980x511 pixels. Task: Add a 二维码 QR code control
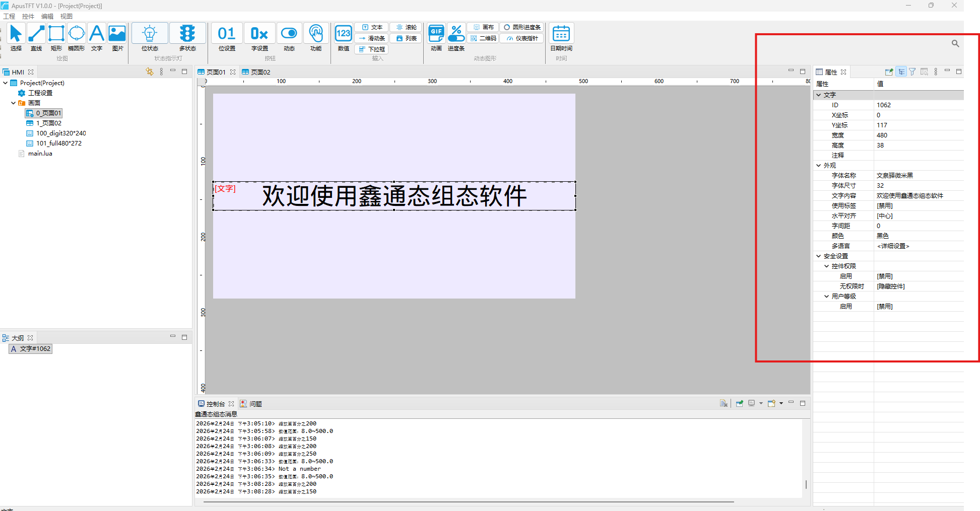click(x=483, y=38)
